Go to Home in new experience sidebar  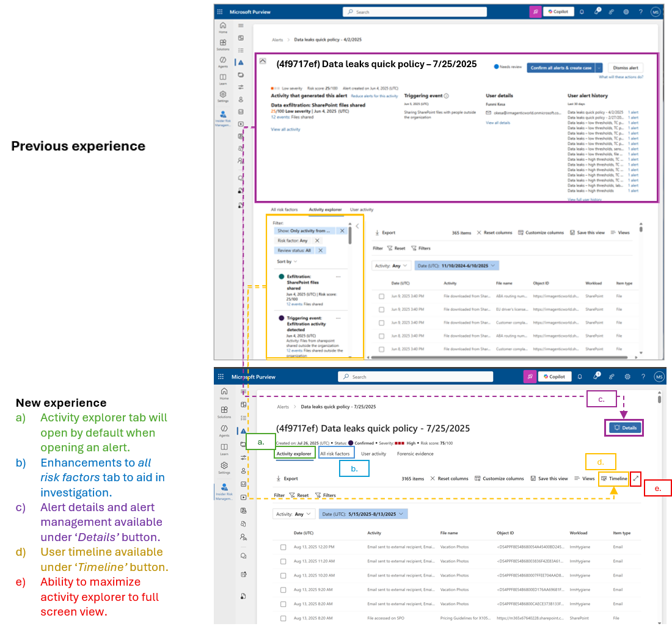(x=224, y=393)
